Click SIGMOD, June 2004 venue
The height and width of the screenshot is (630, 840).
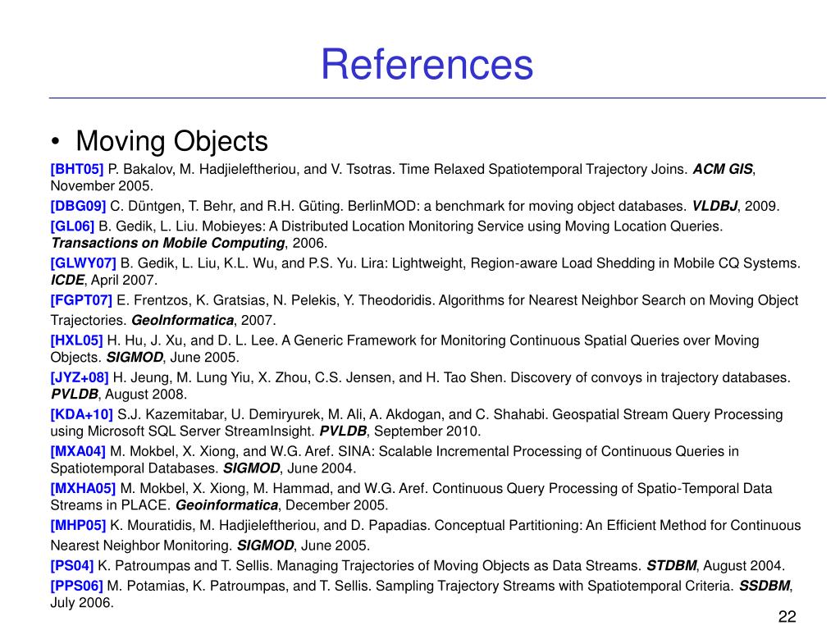(290, 468)
